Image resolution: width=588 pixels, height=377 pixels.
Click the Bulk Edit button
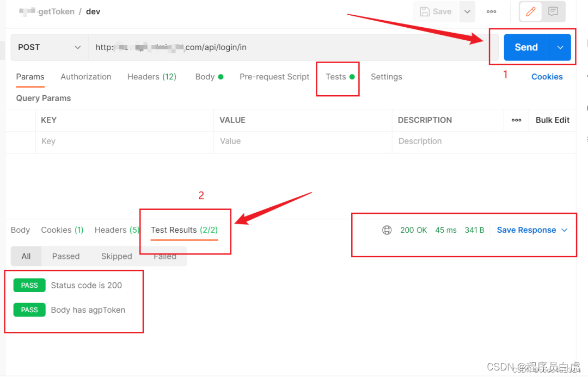pos(553,120)
